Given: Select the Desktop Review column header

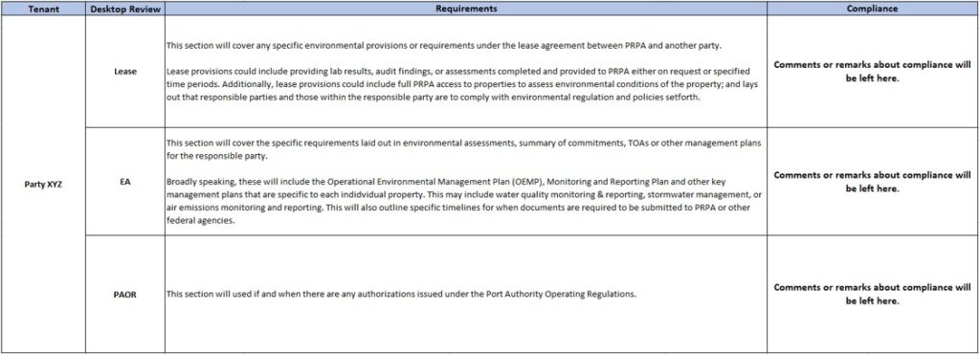Looking at the screenshot, I should [x=125, y=9].
